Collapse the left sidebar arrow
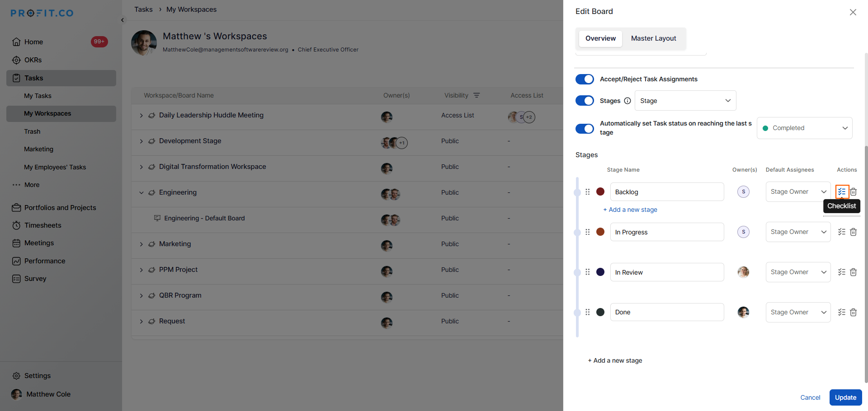 click(x=123, y=20)
